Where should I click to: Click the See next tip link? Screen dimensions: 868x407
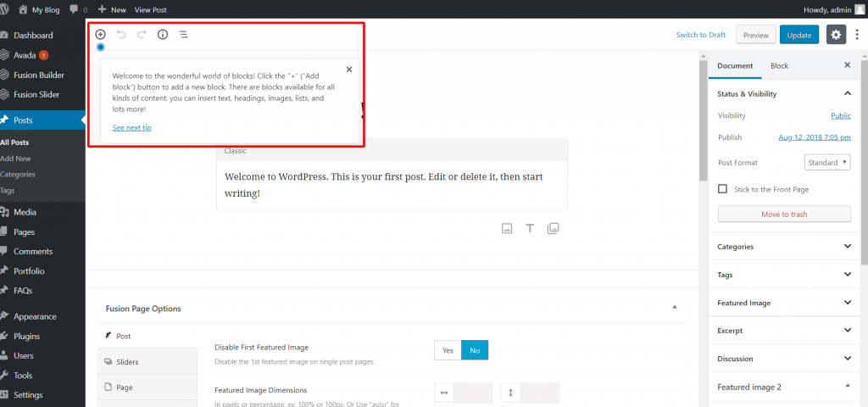[131, 127]
